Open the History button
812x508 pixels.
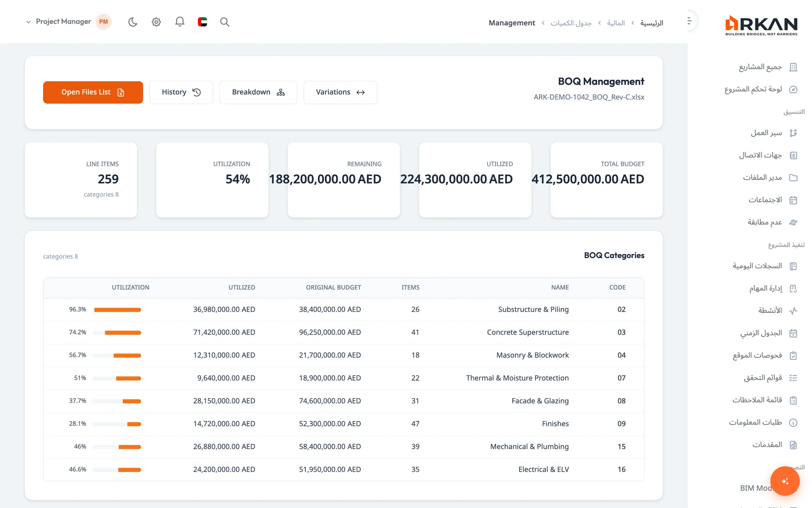181,92
